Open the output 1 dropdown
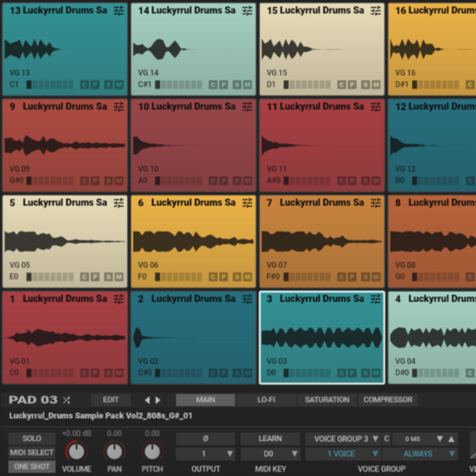This screenshot has height=476, width=476. point(205,454)
